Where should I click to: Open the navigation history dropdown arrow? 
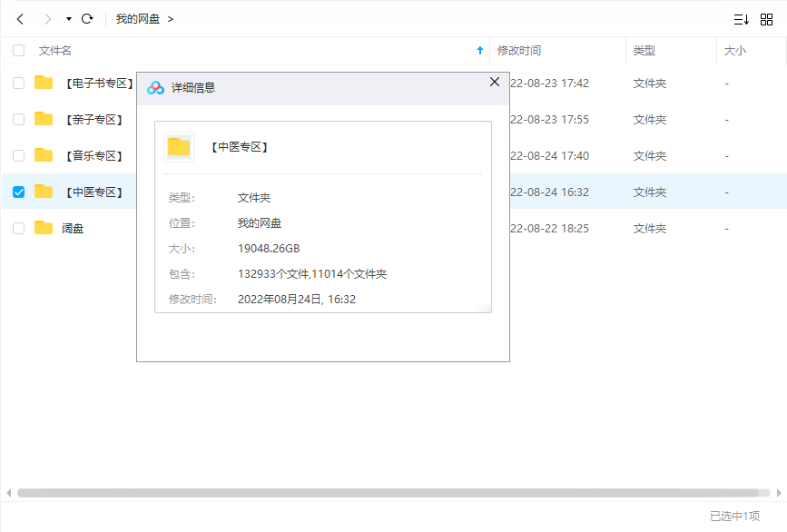68,19
